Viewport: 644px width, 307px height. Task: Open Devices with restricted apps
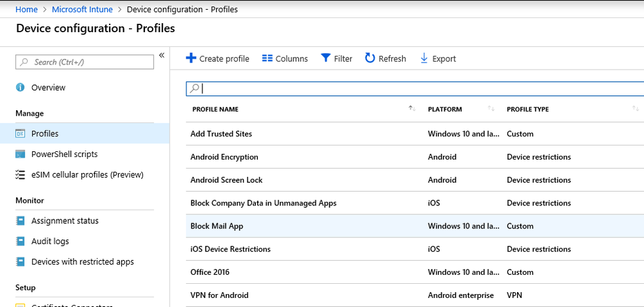83,262
